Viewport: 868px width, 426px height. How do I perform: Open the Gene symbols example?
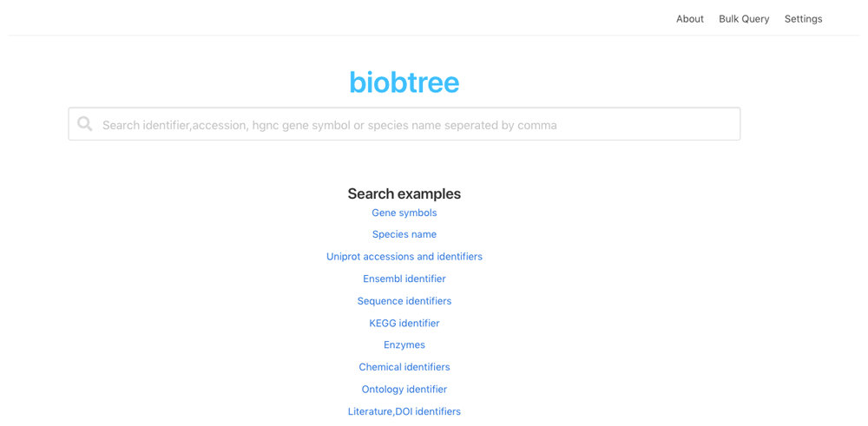[404, 213]
